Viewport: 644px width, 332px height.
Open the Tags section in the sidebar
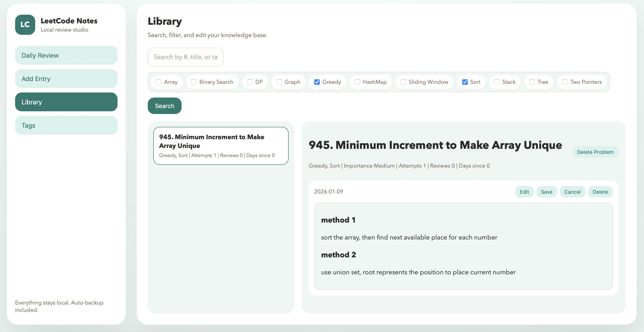[x=66, y=125]
